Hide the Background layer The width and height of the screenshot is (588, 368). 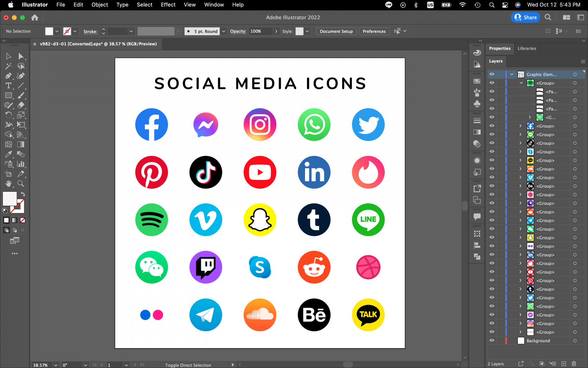tap(492, 341)
